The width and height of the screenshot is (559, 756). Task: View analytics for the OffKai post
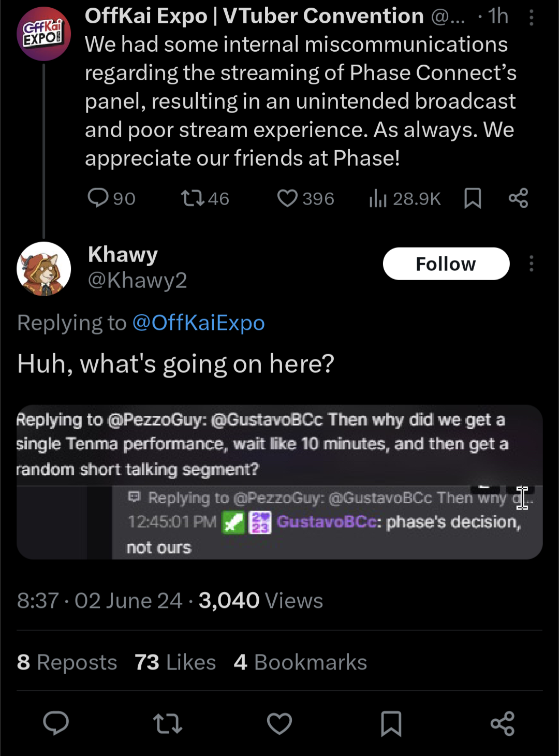pos(378,198)
